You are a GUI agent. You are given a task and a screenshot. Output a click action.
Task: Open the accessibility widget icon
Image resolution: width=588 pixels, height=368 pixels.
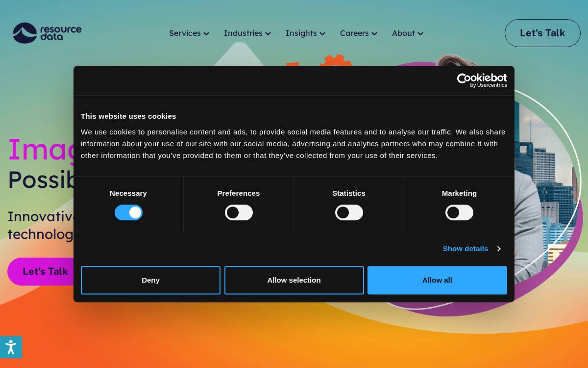(x=11, y=347)
